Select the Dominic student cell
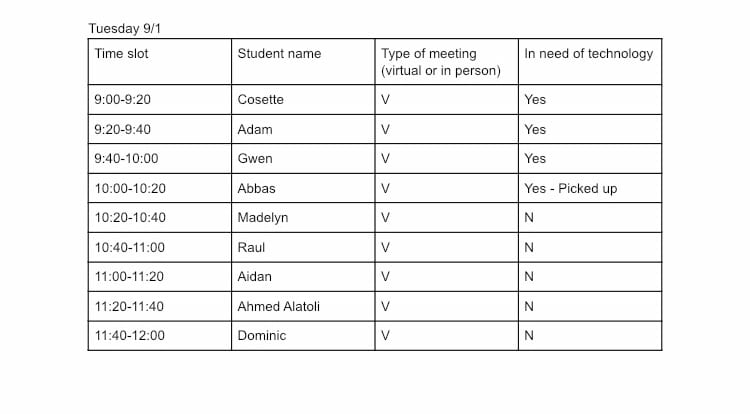This screenshot has height=414, width=750. [x=303, y=336]
